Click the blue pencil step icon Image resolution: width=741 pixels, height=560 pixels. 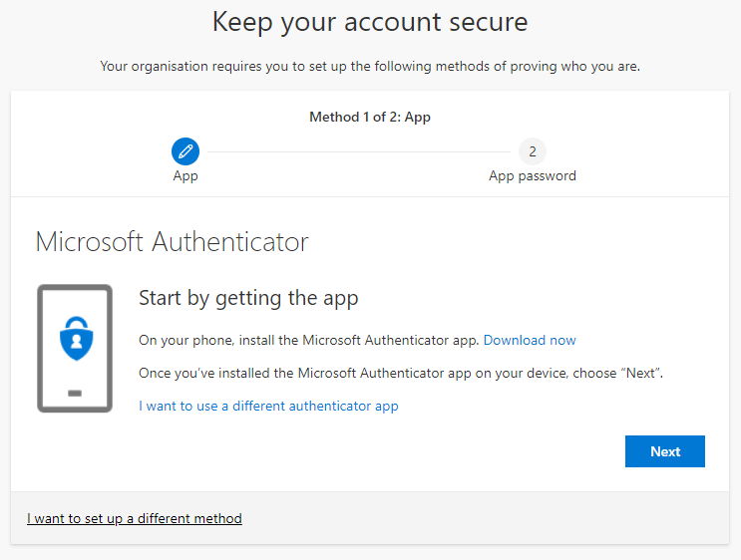click(185, 151)
